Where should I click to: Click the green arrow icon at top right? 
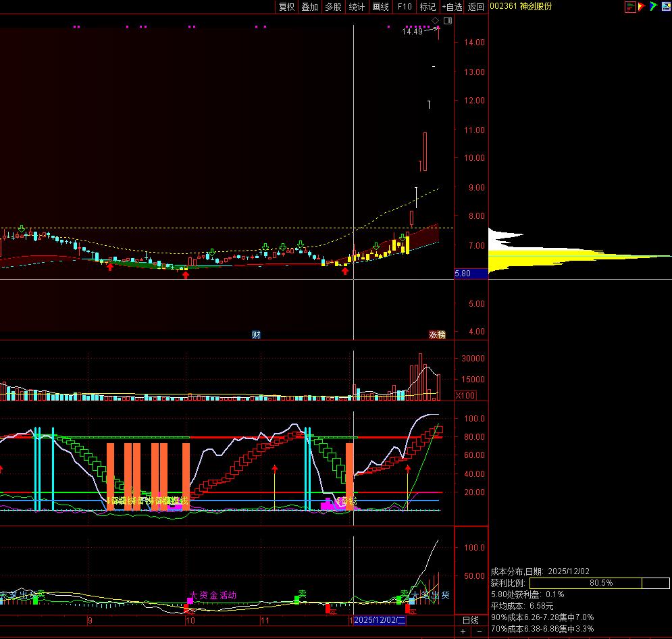653,7
